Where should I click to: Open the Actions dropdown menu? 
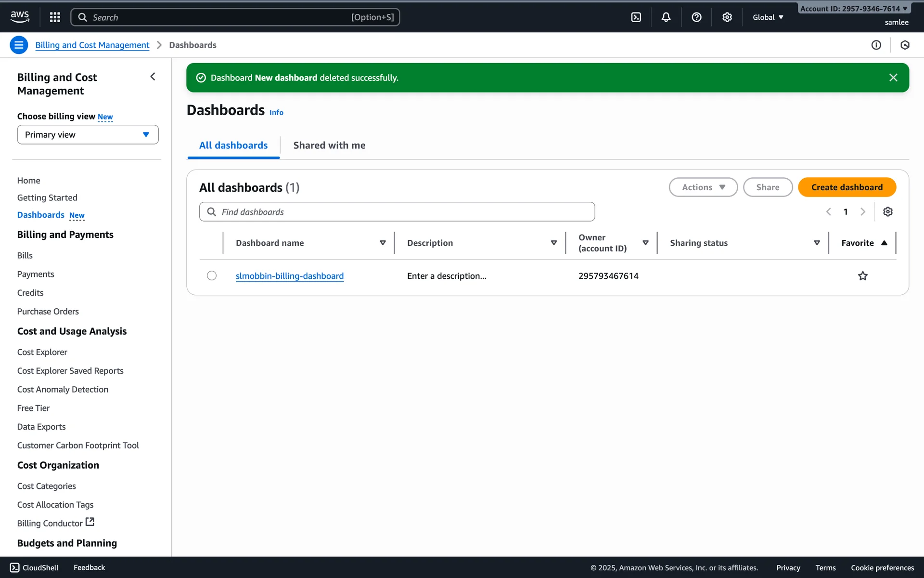(x=703, y=187)
